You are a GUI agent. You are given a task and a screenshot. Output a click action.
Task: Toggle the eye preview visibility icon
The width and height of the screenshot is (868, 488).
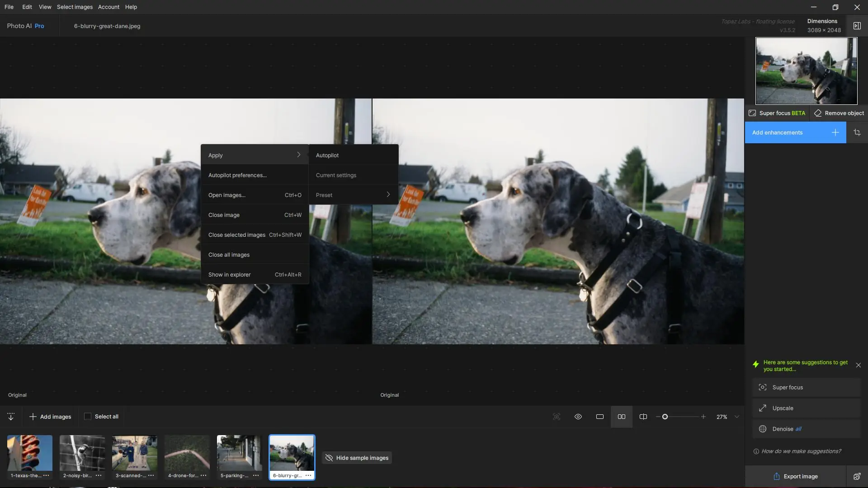pyautogui.click(x=578, y=417)
